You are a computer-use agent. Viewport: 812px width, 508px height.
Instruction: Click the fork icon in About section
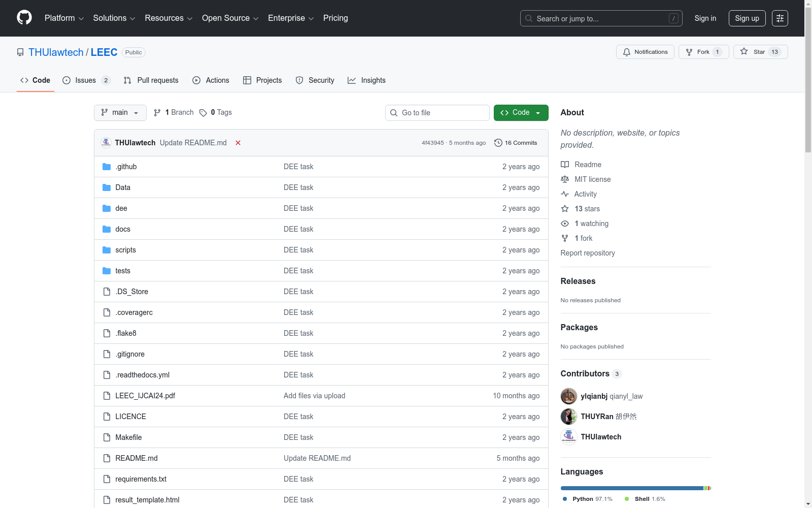[565, 238]
